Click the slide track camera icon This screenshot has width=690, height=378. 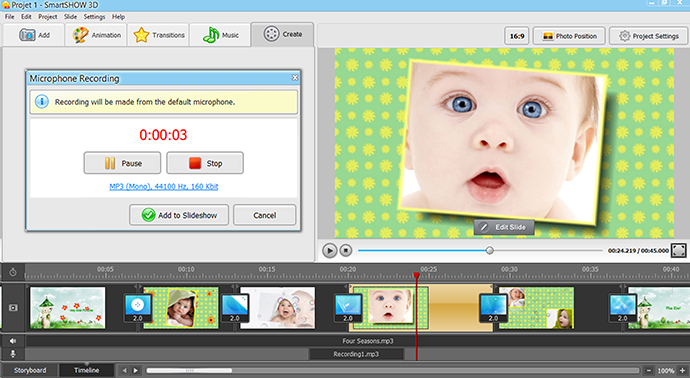[x=13, y=308]
